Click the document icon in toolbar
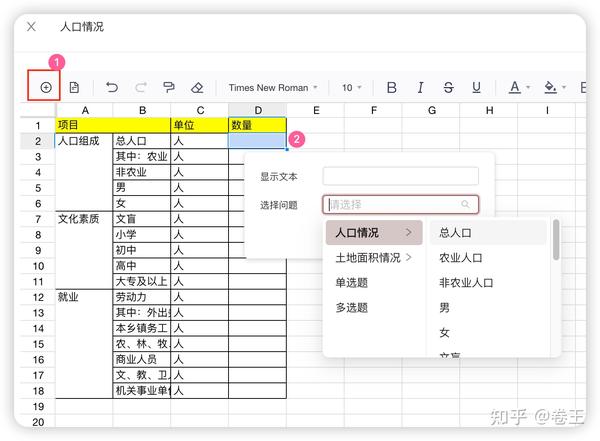 coord(74,88)
